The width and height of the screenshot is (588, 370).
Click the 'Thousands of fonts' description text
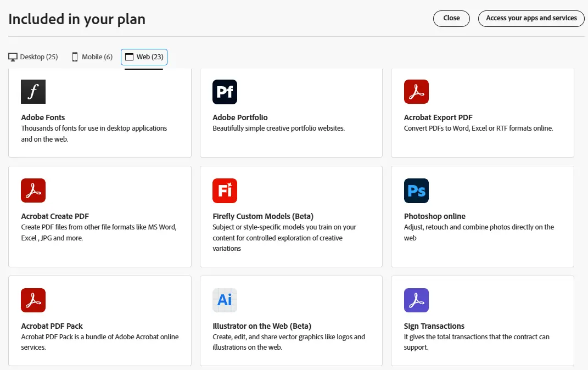click(94, 133)
